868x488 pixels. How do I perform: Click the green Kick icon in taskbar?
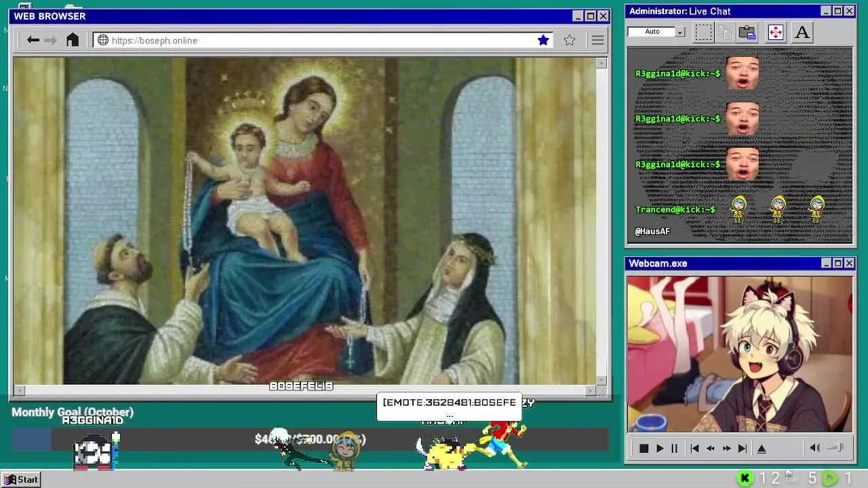click(x=745, y=479)
